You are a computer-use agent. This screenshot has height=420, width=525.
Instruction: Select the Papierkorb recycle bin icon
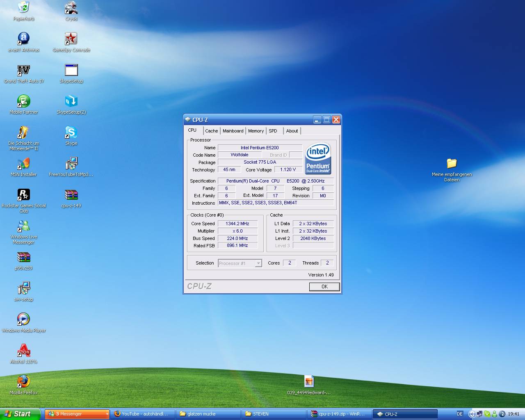coord(24,7)
